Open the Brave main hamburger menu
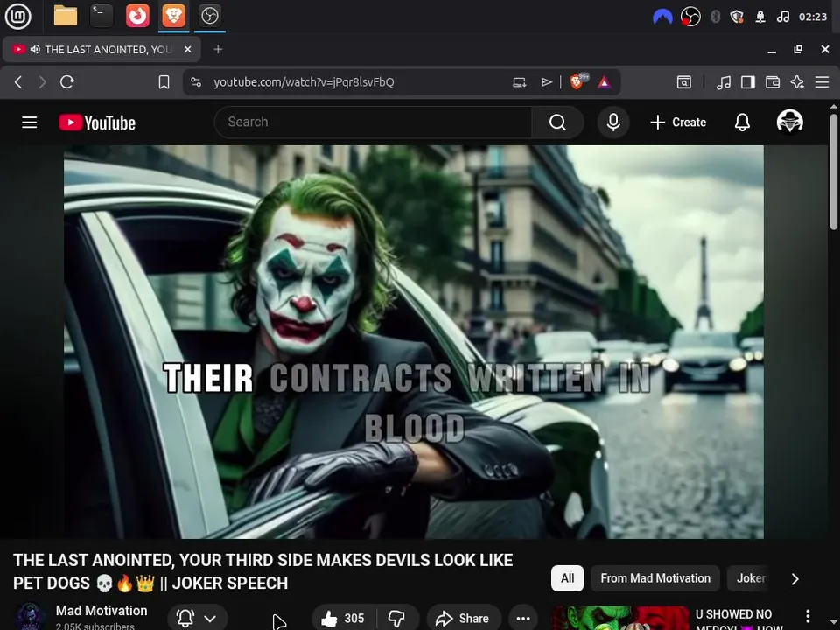Screen dimensions: 840x630 tap(822, 82)
